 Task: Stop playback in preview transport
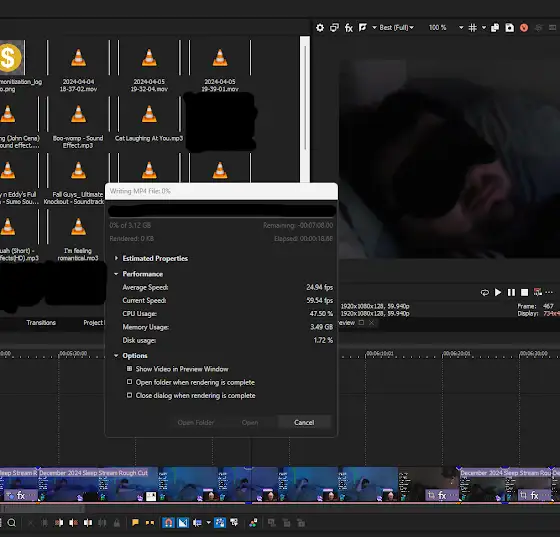click(x=524, y=292)
